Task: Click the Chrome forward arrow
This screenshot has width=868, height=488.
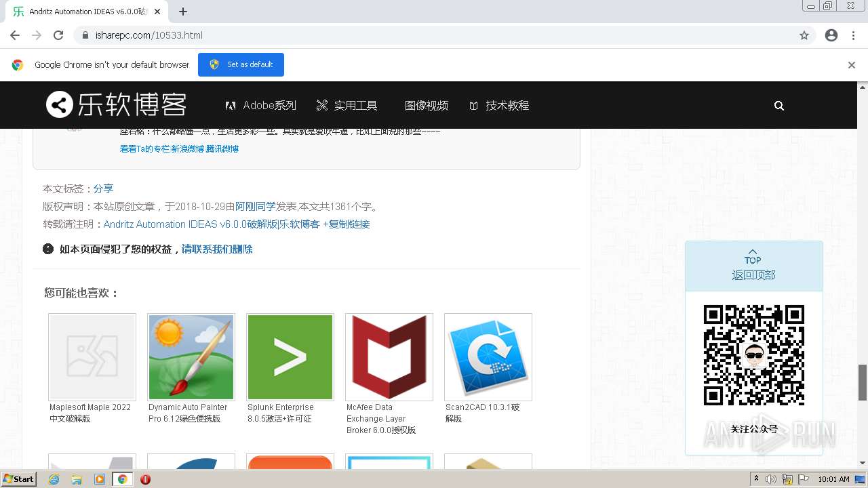Action: coord(37,35)
